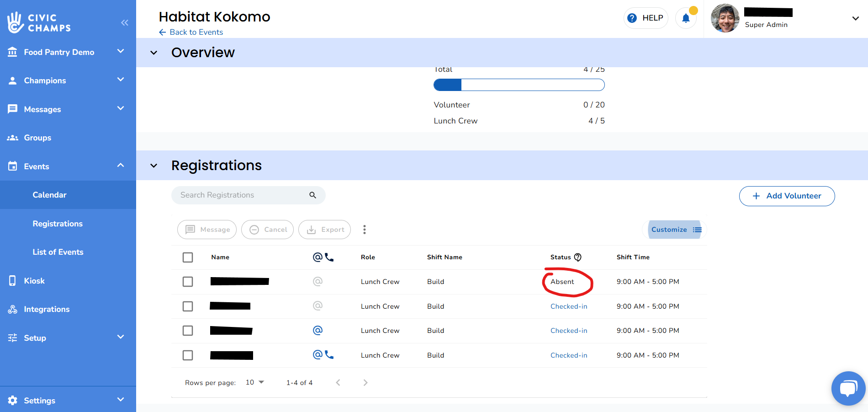
Task: Collapse the Events menu chevron
Action: [121, 165]
